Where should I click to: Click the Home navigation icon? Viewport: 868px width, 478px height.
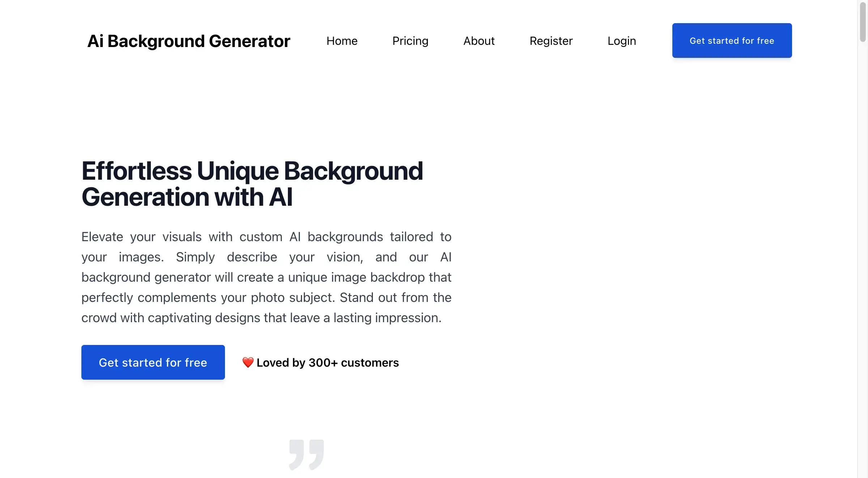pos(342,40)
